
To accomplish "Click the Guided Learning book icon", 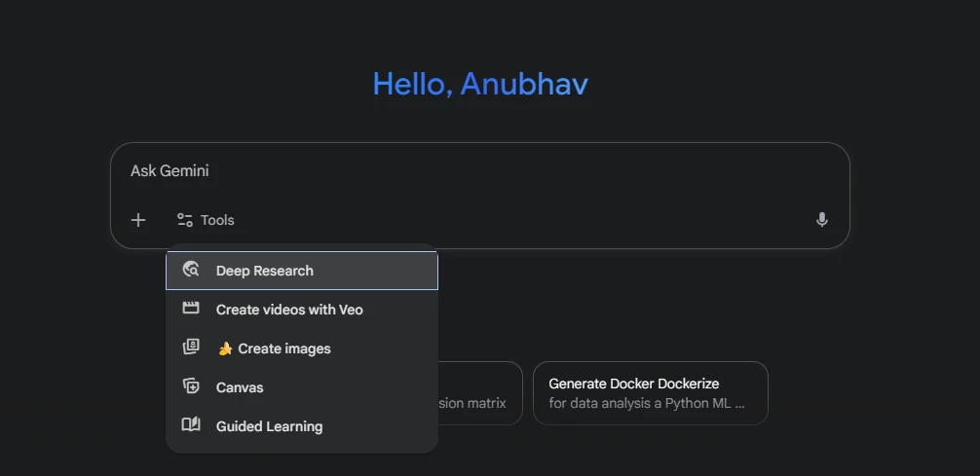I will 191,424.
